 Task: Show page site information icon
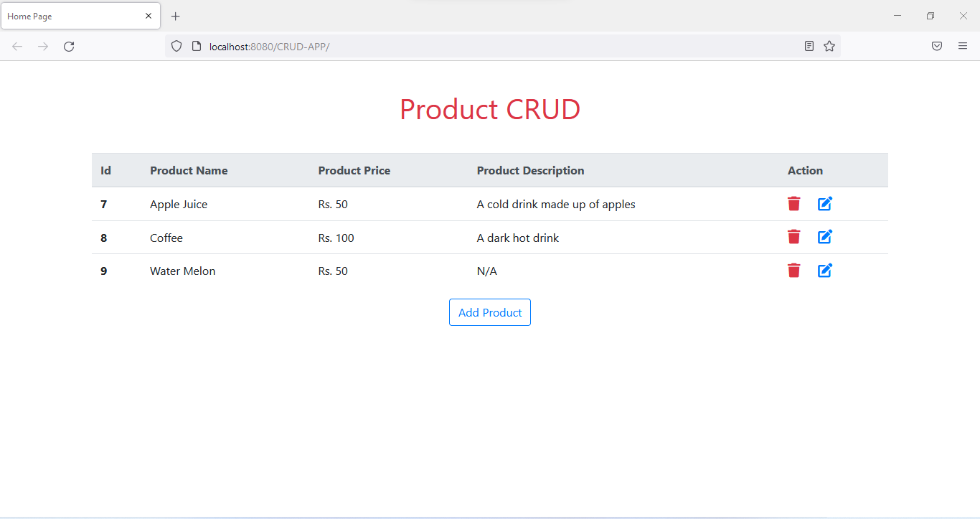point(197,47)
